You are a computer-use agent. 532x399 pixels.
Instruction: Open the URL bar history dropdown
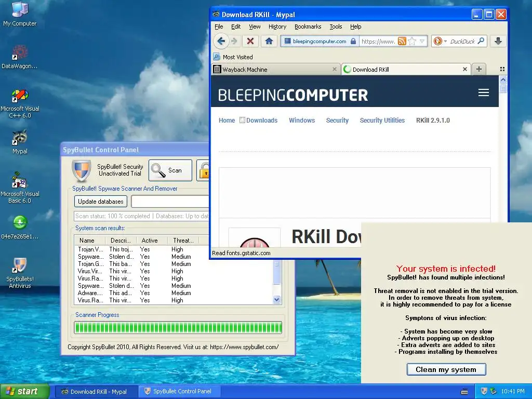pos(422,41)
